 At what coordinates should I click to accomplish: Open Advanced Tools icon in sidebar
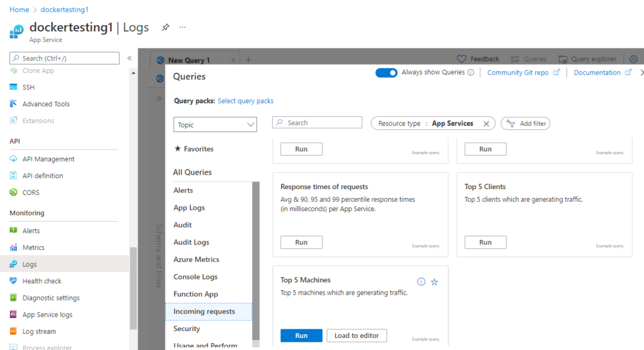(14, 104)
